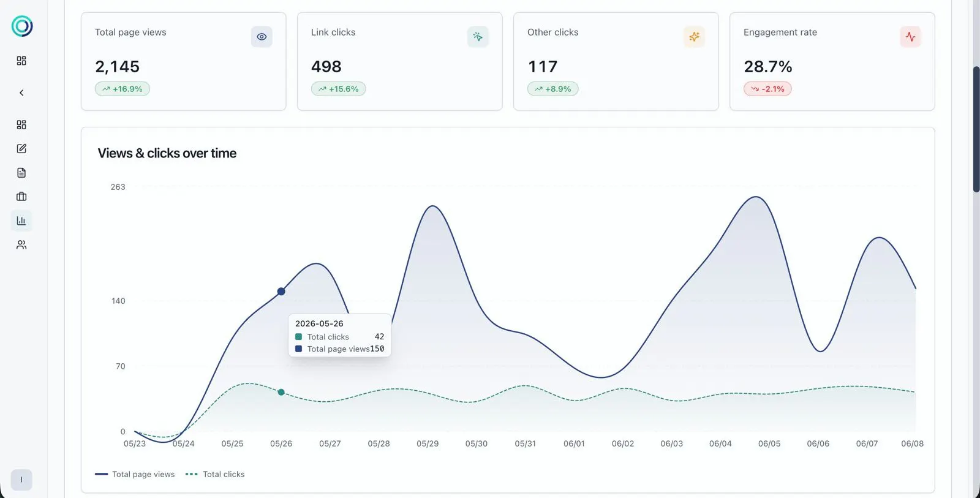Click the "2,145" page views value
The width and height of the screenshot is (980, 498).
117,66
